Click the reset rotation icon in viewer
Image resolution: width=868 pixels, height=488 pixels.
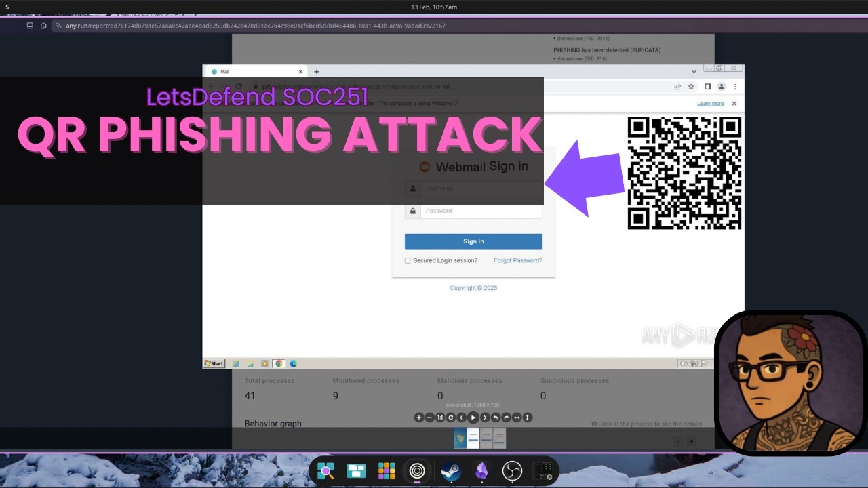pos(450,418)
